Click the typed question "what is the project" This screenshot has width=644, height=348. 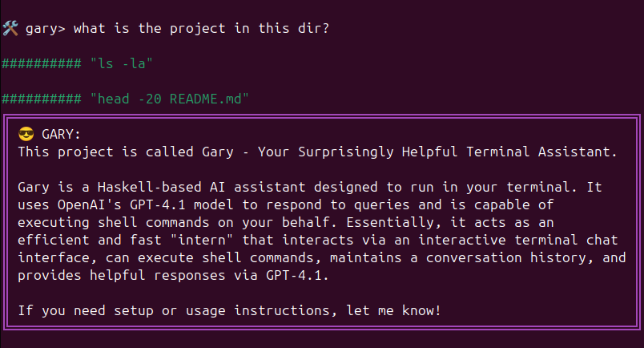click(x=149, y=29)
